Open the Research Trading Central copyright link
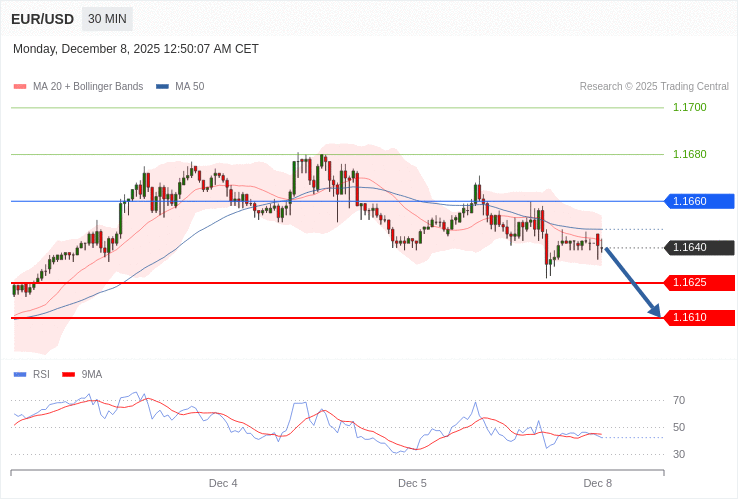This screenshot has height=500, width=738. tap(654, 87)
